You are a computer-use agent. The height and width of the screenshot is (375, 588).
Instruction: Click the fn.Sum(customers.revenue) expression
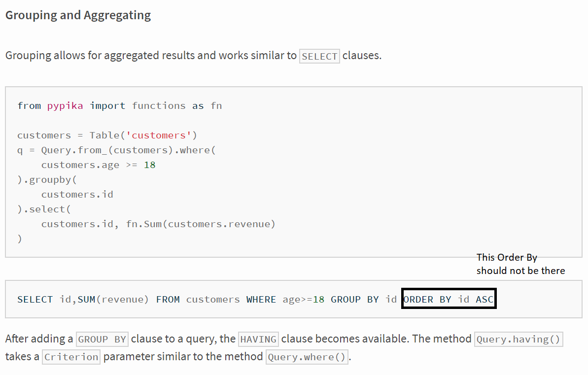tap(201, 224)
